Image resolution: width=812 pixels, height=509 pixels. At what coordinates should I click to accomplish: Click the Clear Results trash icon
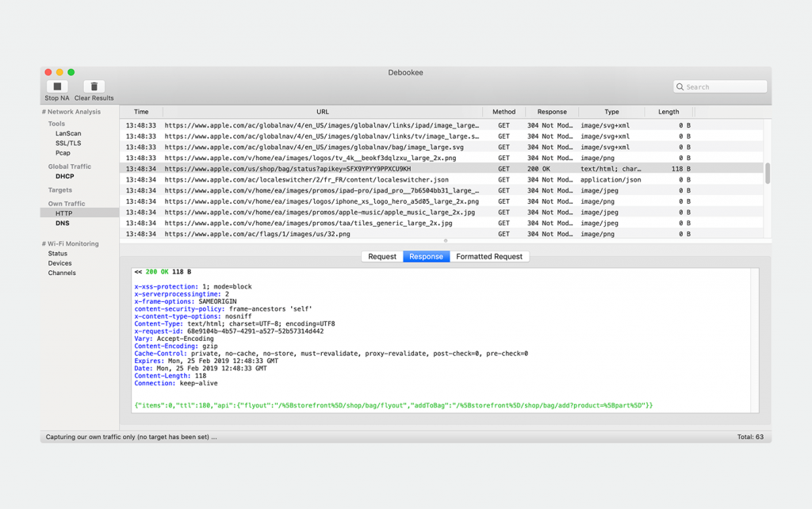click(x=94, y=86)
